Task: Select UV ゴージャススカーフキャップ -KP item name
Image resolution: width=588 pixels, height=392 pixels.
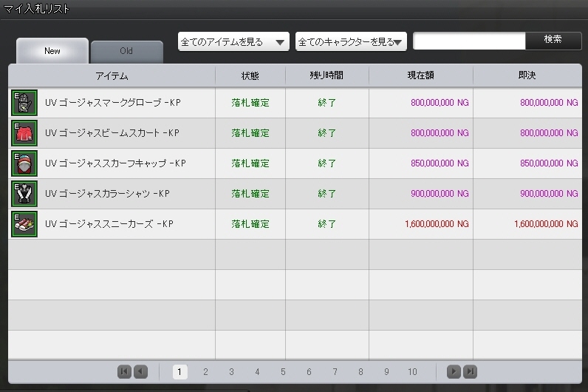Action: point(115,163)
